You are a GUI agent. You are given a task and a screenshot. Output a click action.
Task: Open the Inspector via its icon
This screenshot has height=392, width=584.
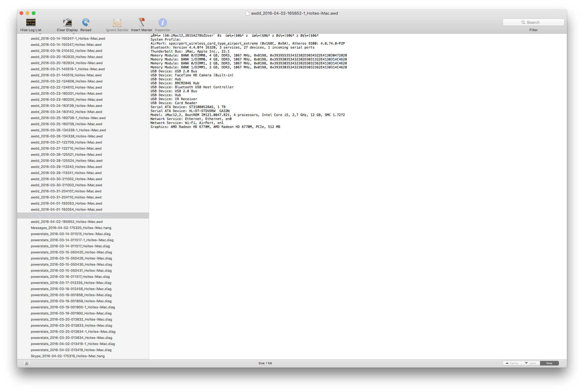(162, 23)
